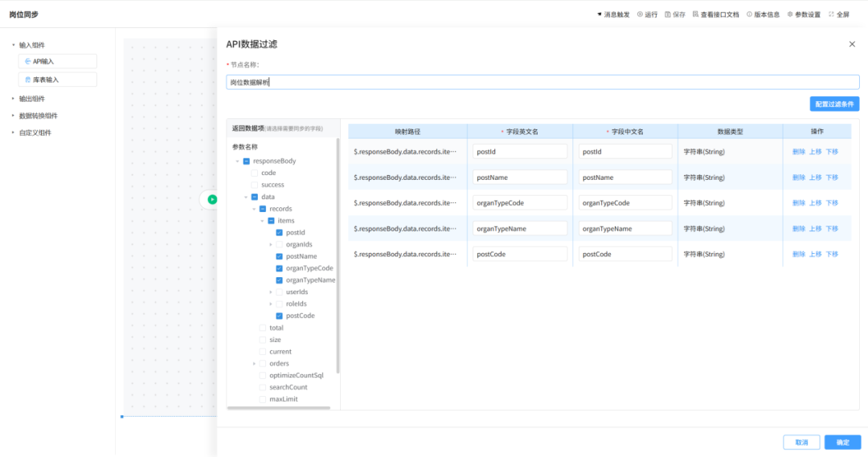
Task: Open 查看接口文档 document icon
Action: 695,14
